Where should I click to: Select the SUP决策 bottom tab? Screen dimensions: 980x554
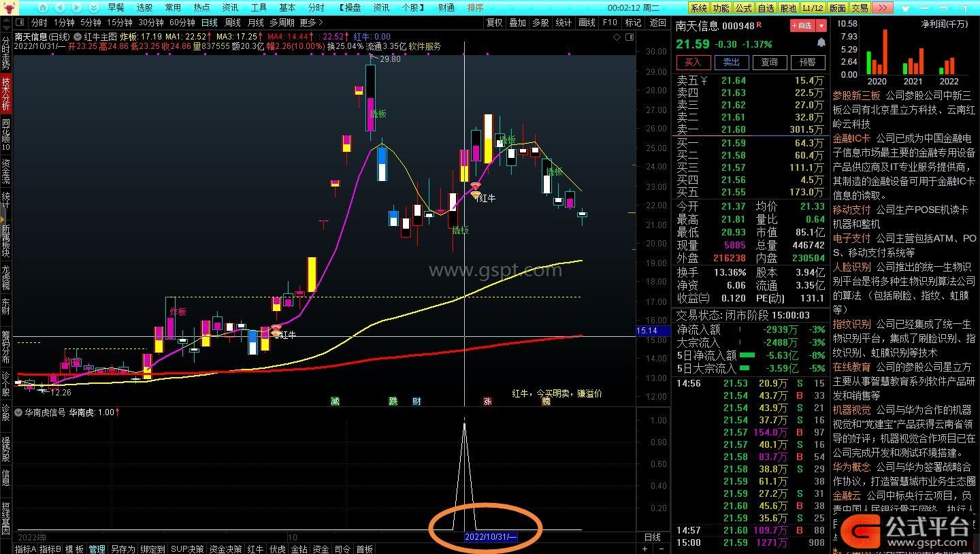click(187, 549)
